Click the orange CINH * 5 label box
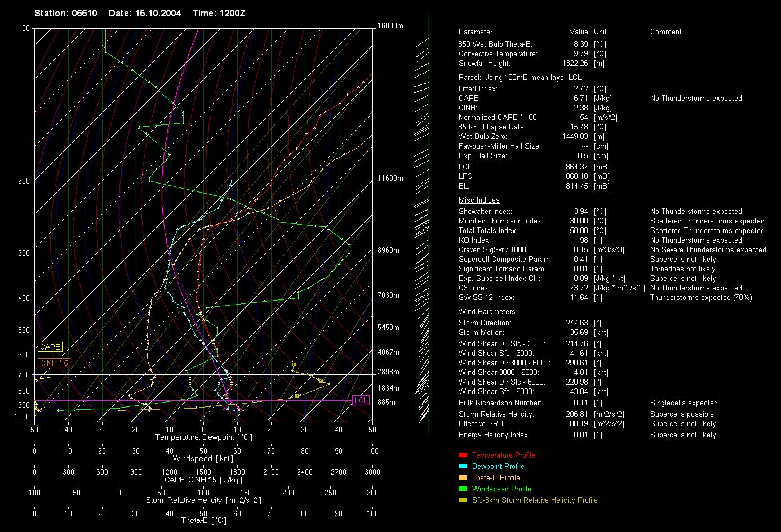Screen dimensions: 781x532 pyautogui.click(x=54, y=363)
